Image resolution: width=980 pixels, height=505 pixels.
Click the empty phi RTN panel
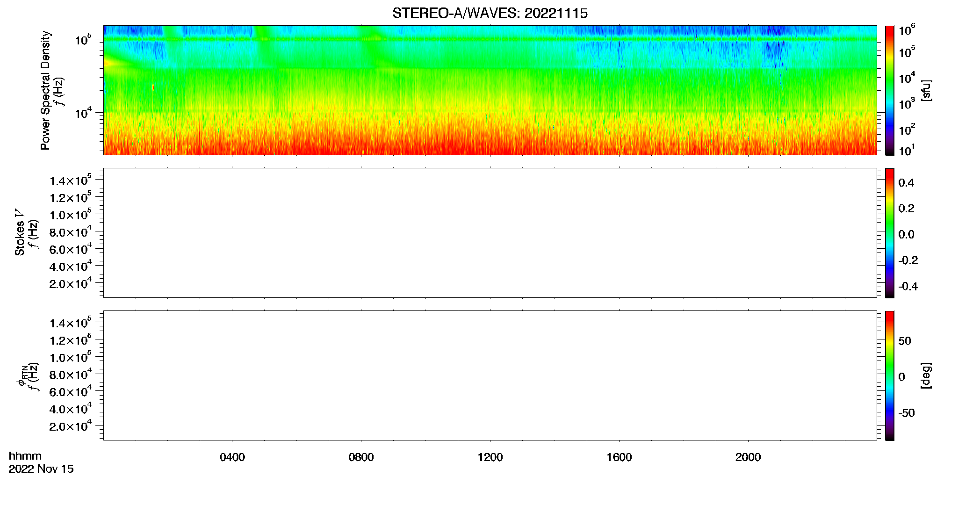[490, 375]
